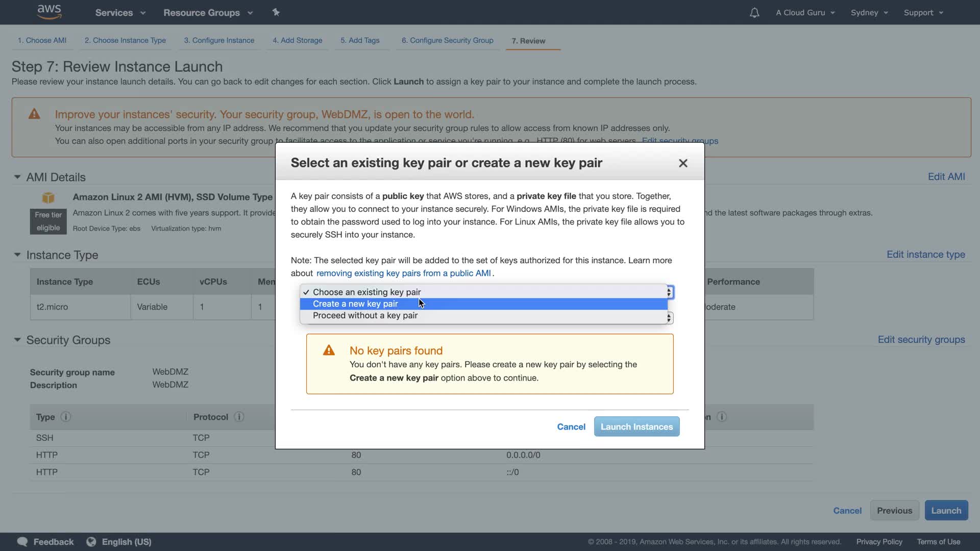Click the Launch Instances button
This screenshot has width=980, height=551.
[636, 427]
